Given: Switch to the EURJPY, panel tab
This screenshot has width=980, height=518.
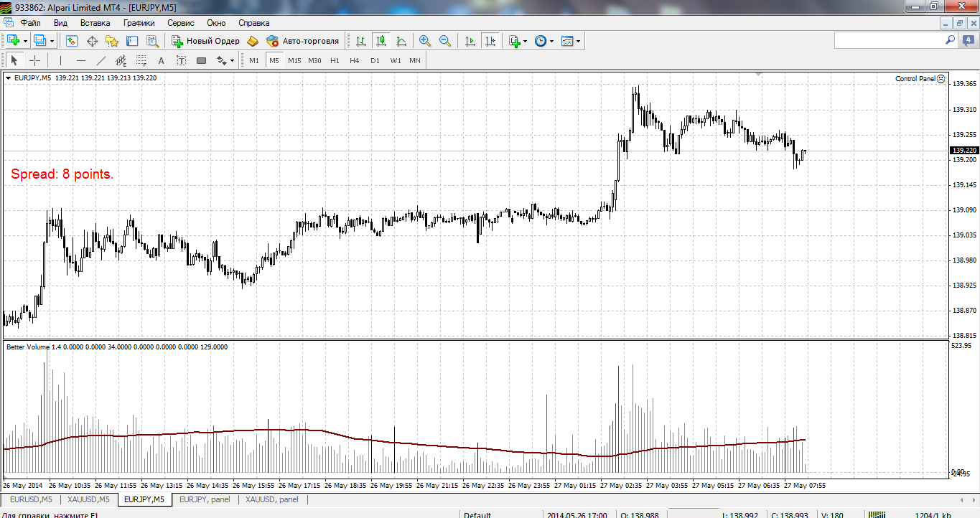Looking at the screenshot, I should [205, 499].
